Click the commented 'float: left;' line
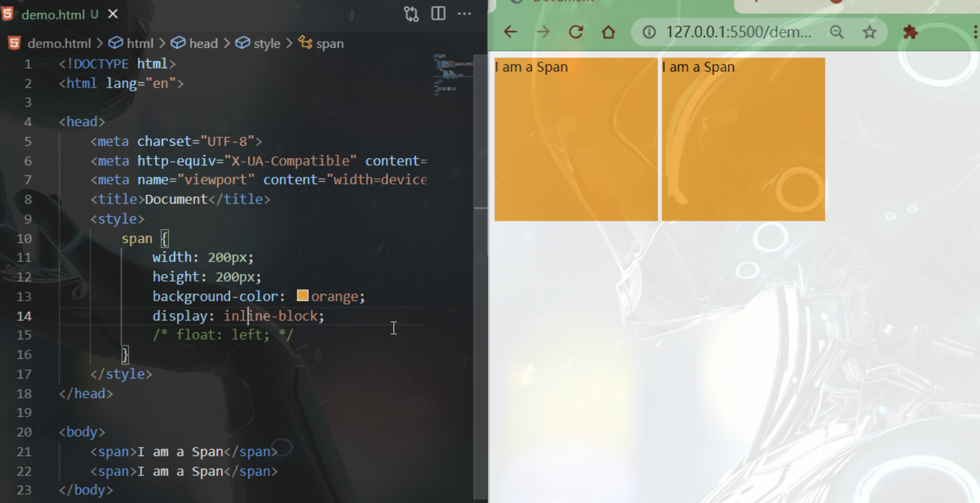The height and width of the screenshot is (503, 980). pyautogui.click(x=223, y=335)
